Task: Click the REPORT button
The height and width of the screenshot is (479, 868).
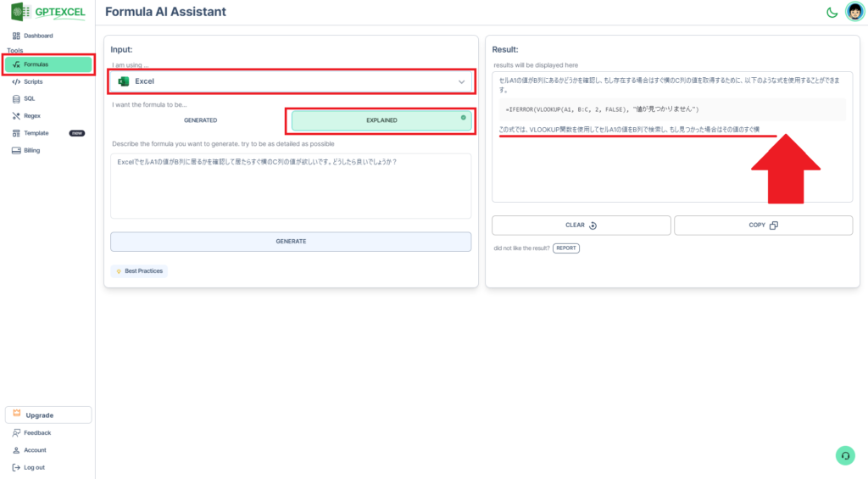Action: click(565, 248)
